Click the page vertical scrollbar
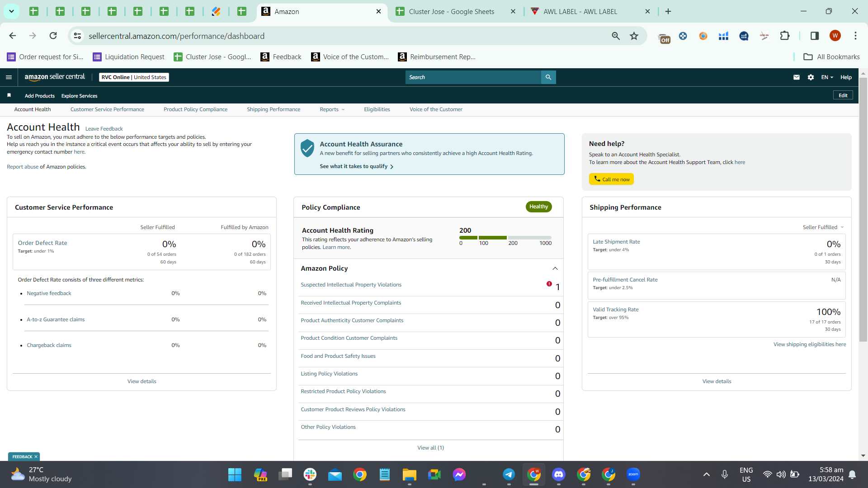This screenshot has height=488, width=868. [863, 209]
